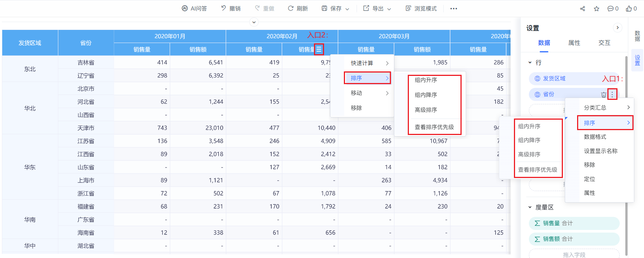Select 高级排序 in the column sort submenu
644x258 pixels.
(x=426, y=110)
